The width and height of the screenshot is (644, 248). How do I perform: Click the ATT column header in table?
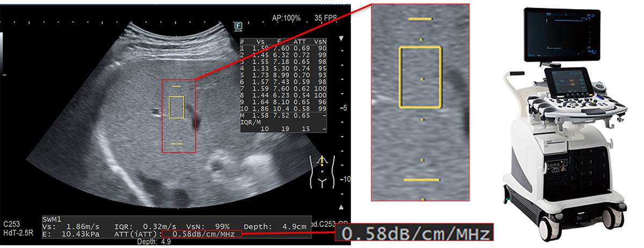(300, 41)
